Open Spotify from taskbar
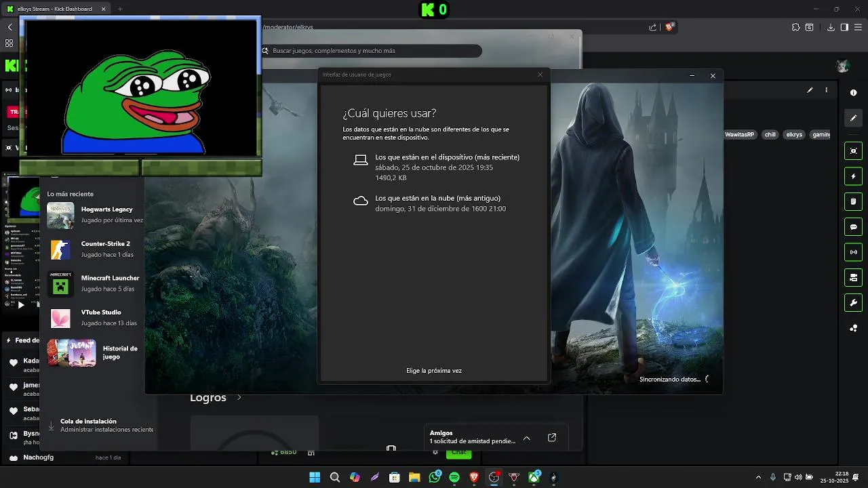 tap(454, 477)
